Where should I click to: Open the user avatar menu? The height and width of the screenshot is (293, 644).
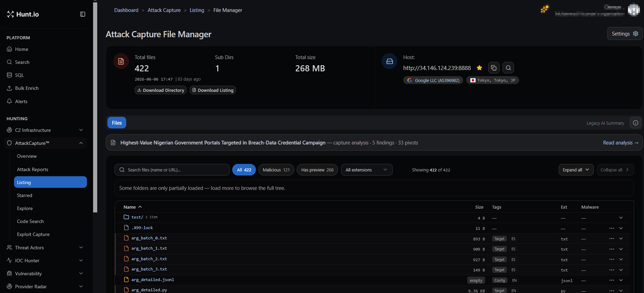633,10
